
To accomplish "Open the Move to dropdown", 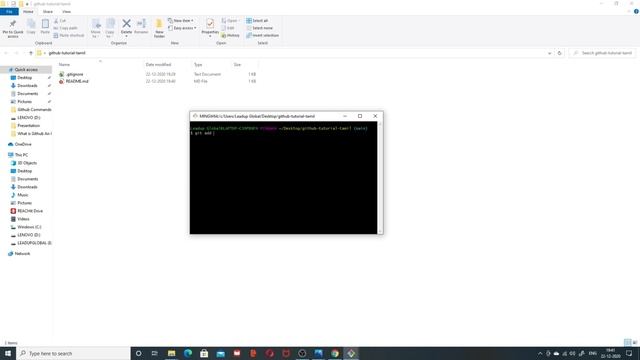I will pyautogui.click(x=96, y=28).
